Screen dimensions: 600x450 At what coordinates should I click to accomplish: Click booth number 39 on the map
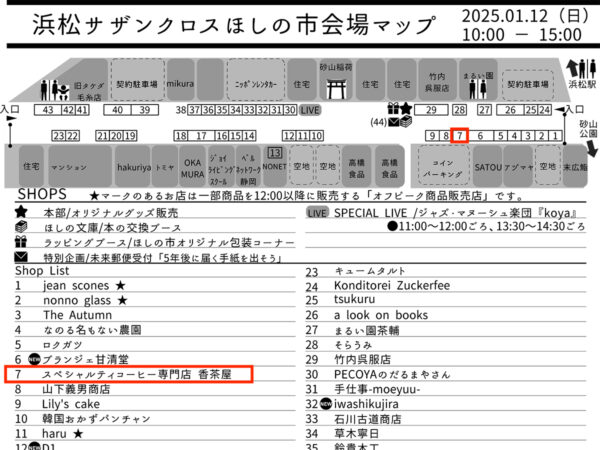[145, 110]
